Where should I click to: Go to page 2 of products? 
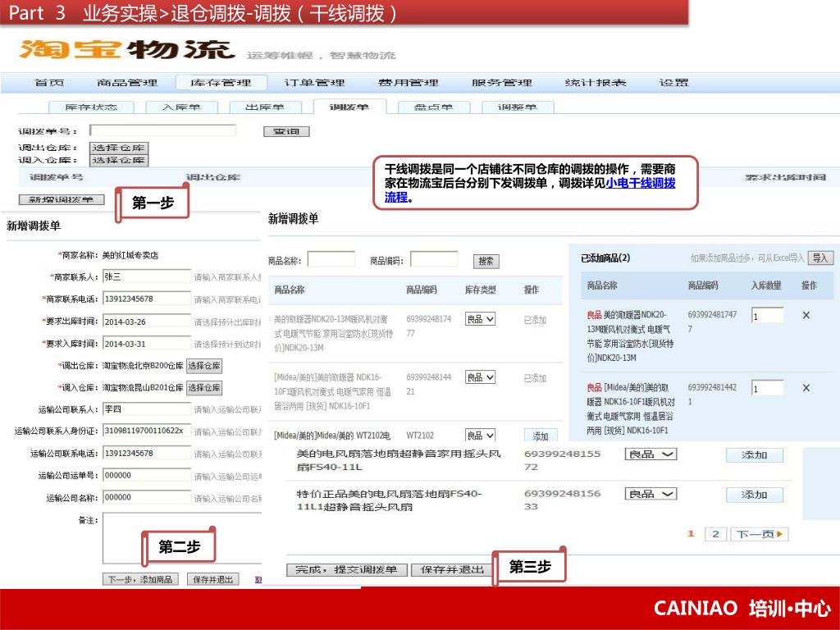715,534
